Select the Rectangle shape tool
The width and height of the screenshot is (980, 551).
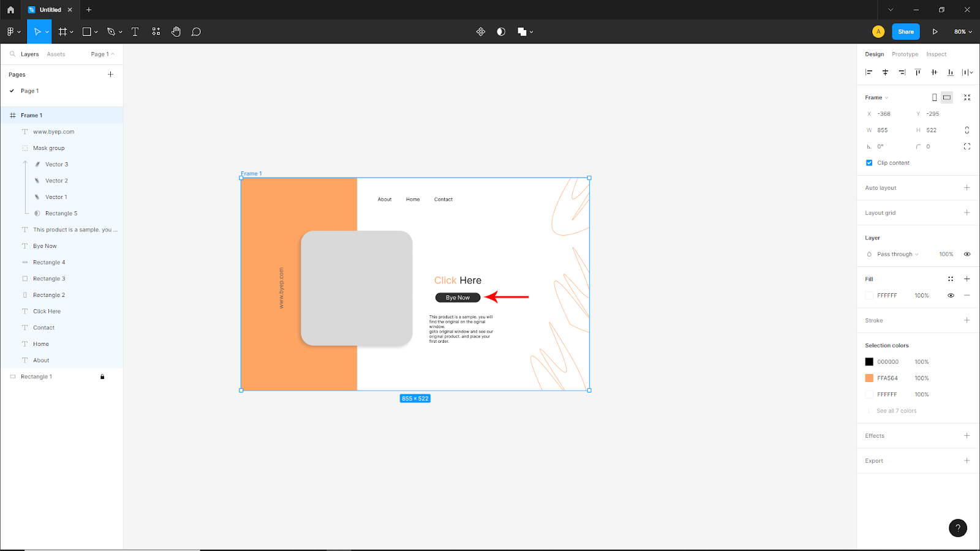click(x=87, y=32)
